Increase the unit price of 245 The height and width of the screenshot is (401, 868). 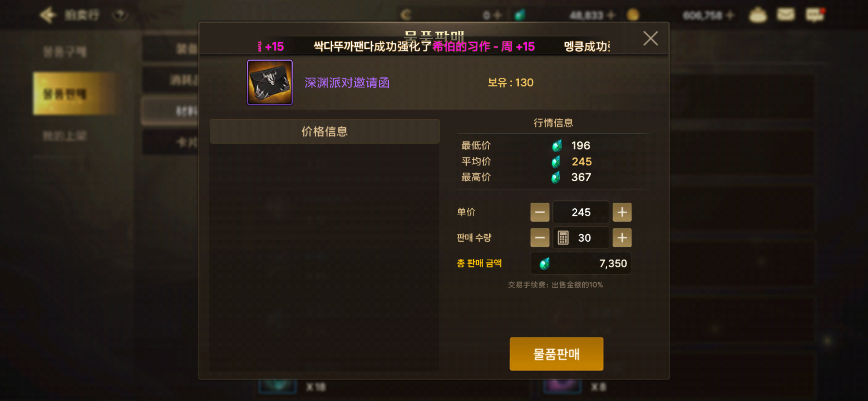(x=622, y=212)
